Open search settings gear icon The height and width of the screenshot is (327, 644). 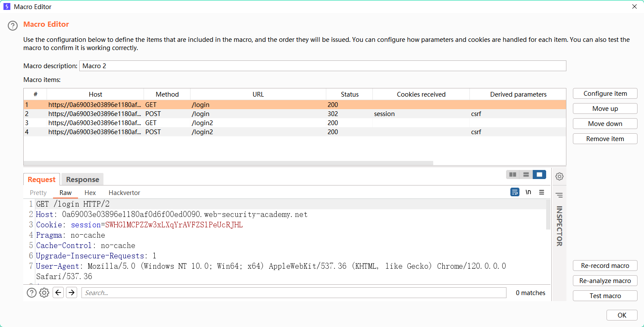point(44,293)
